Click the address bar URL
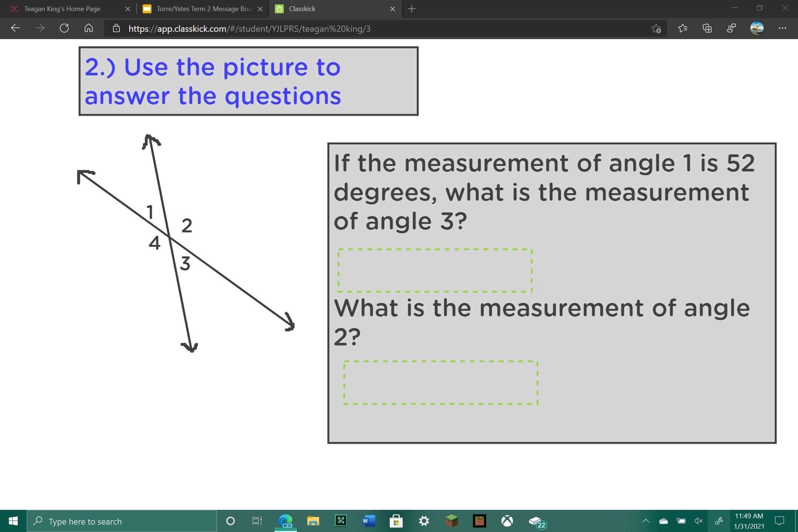The height and width of the screenshot is (532, 798). coord(249,29)
